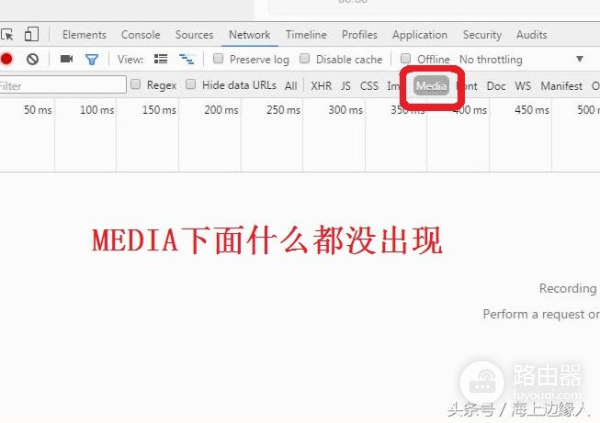Click the capture screenshots camera icon
The width and height of the screenshot is (600, 423).
tap(67, 59)
